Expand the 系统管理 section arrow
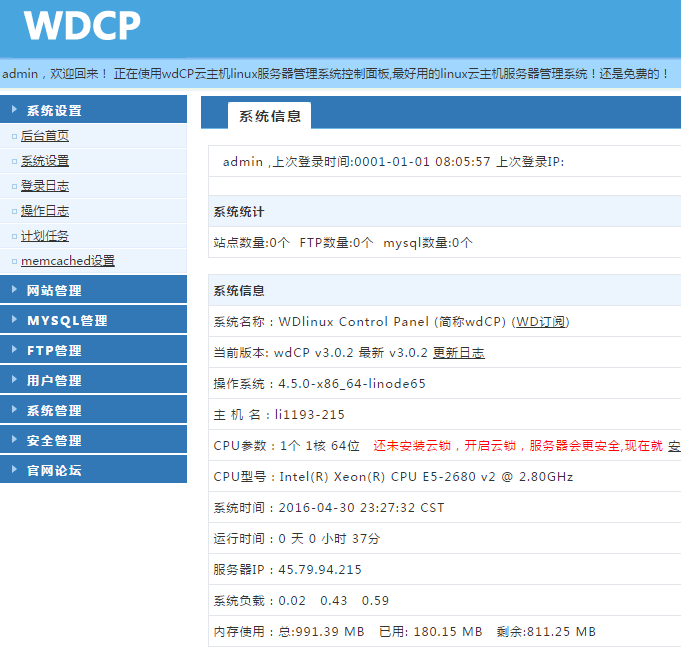Viewport: 681px width, 660px height. click(x=14, y=409)
